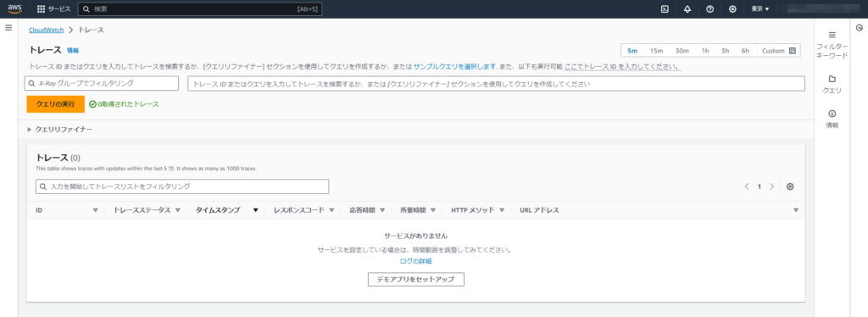Select the 1h time range
This screenshot has height=317, width=868.
click(x=705, y=51)
